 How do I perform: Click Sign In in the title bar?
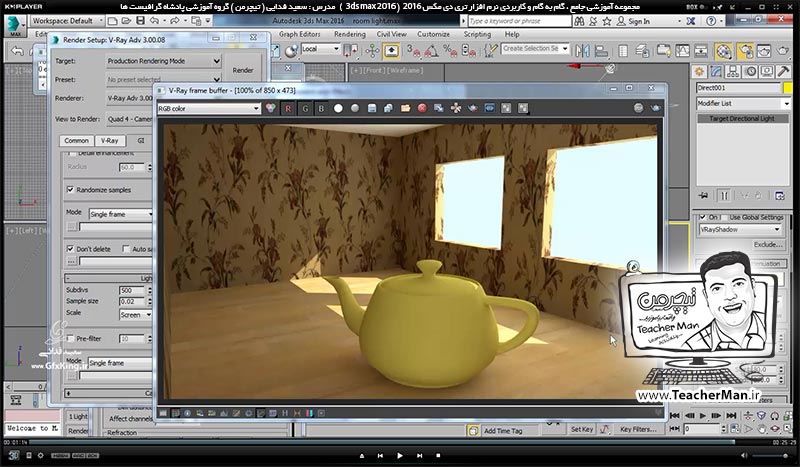click(639, 21)
